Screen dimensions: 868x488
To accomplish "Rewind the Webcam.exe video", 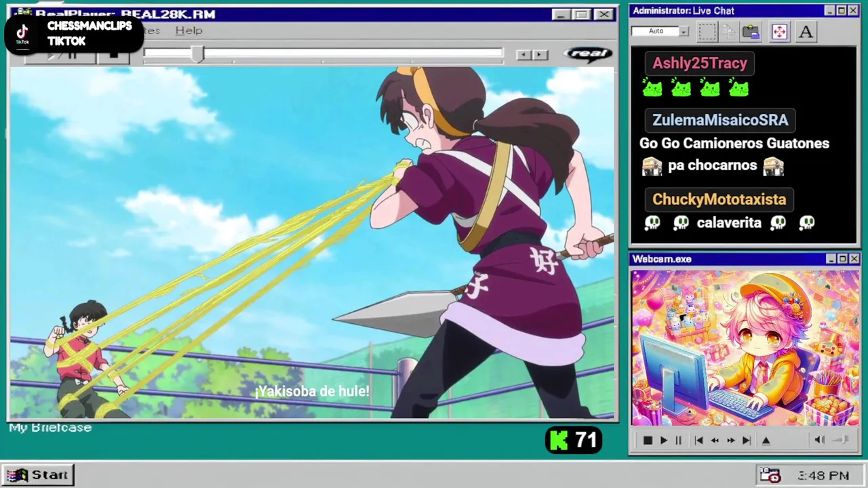I will [715, 441].
